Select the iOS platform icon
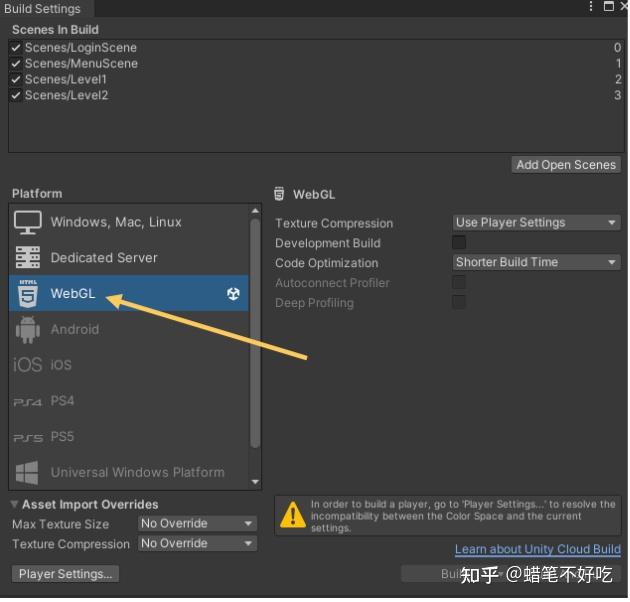 coord(28,366)
